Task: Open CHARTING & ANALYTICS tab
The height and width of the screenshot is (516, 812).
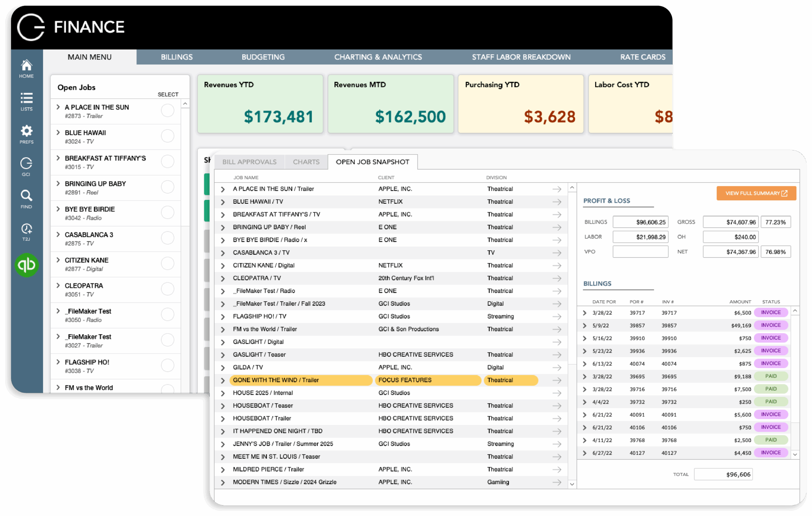Action: (x=378, y=57)
